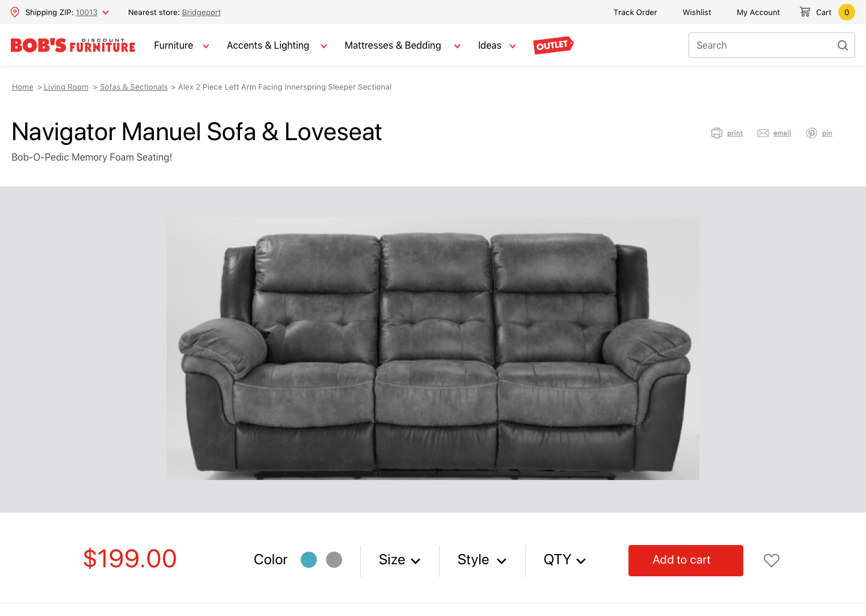This screenshot has height=616, width=866.
Task: Open the shopping cart icon
Action: [805, 11]
